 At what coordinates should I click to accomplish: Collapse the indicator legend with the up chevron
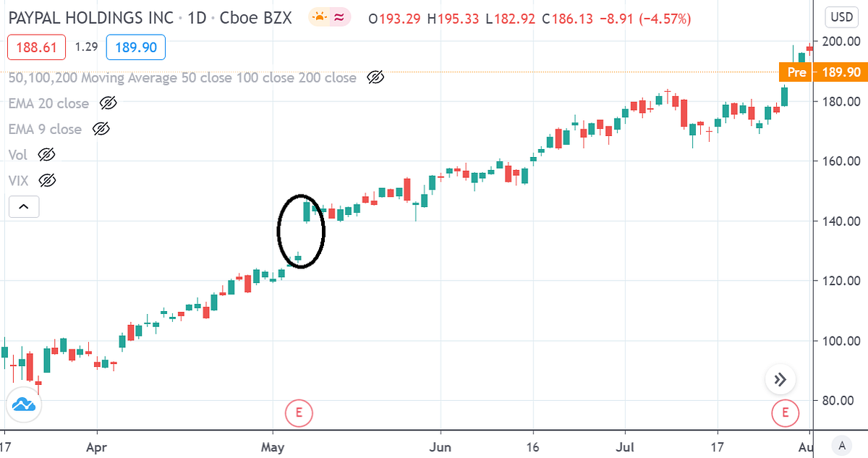click(24, 206)
